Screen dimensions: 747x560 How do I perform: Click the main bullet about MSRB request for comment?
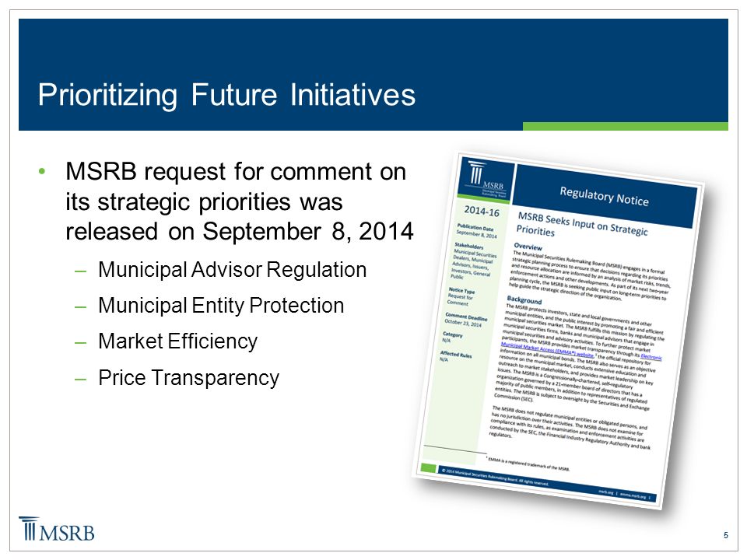pos(240,201)
